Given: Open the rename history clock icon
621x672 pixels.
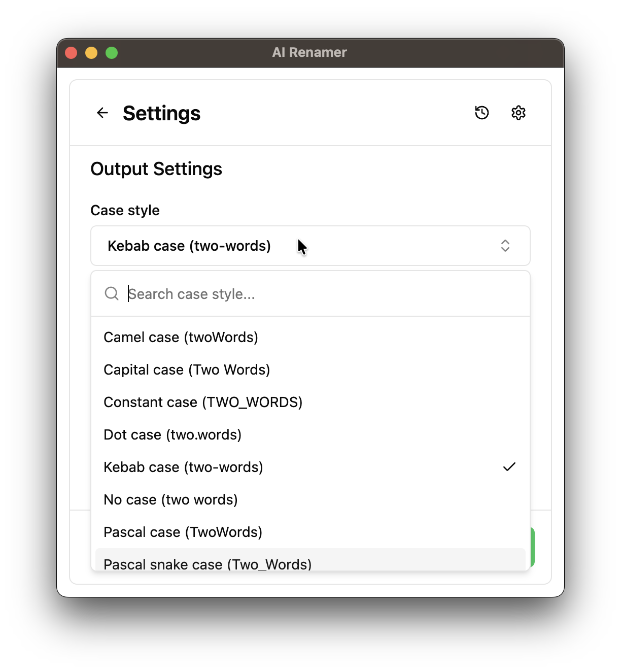Looking at the screenshot, I should click(481, 113).
